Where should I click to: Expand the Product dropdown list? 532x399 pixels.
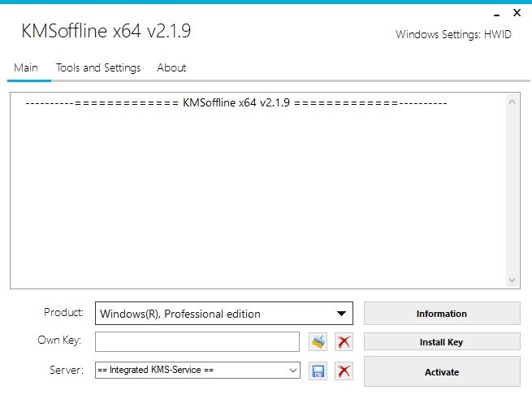[341, 314]
